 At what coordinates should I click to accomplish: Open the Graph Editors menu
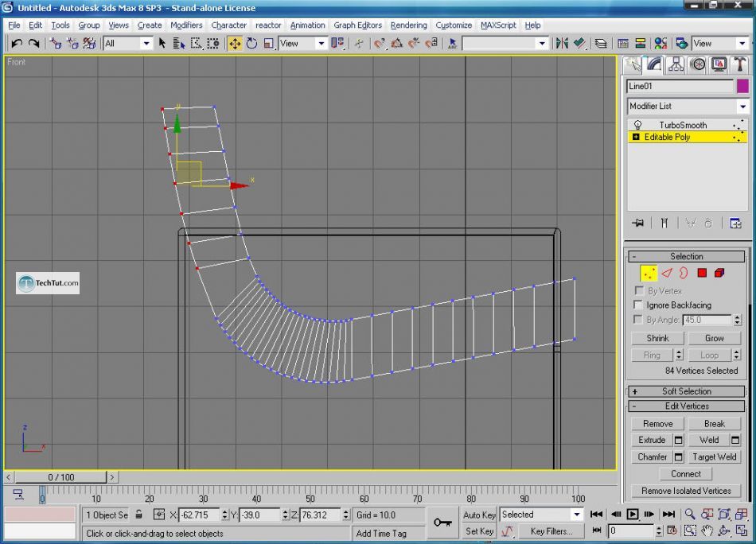(x=358, y=25)
